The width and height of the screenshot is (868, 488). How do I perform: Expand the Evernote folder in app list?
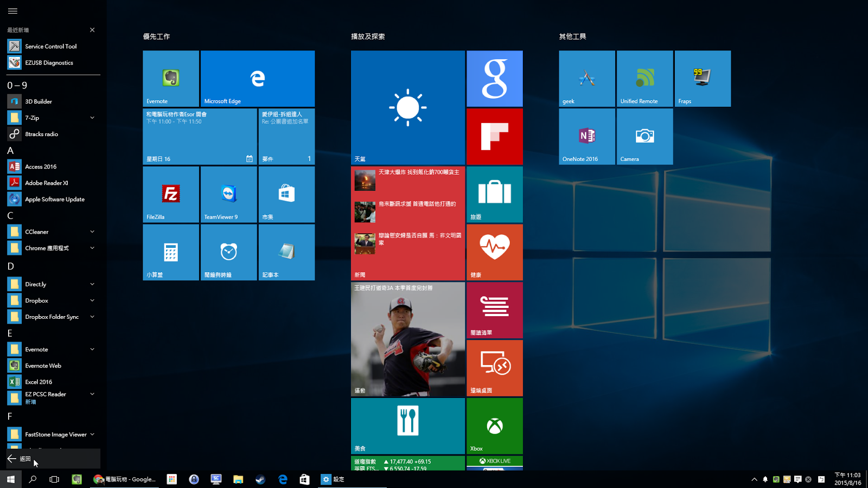click(92, 349)
